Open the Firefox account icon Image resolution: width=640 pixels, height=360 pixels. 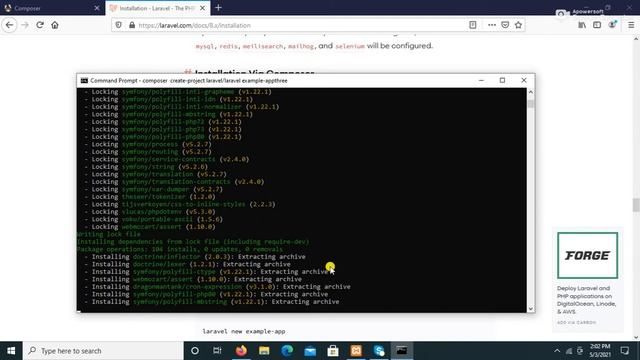[612, 25]
